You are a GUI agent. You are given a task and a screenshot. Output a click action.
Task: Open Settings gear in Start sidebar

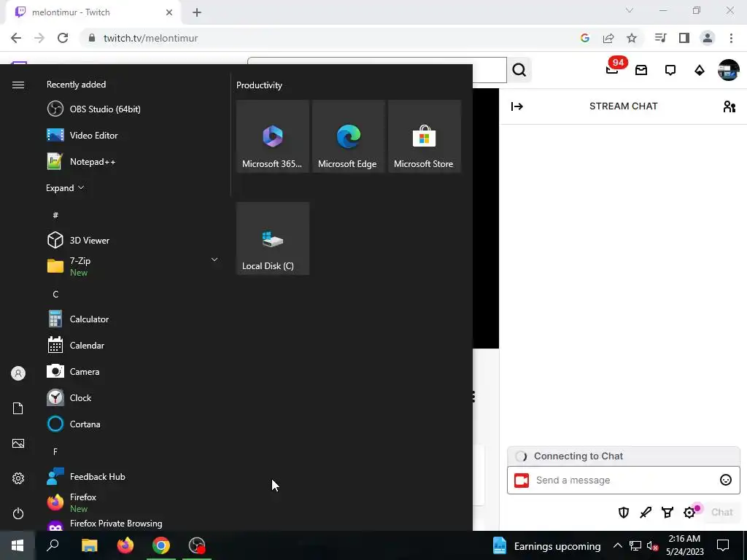point(18,478)
